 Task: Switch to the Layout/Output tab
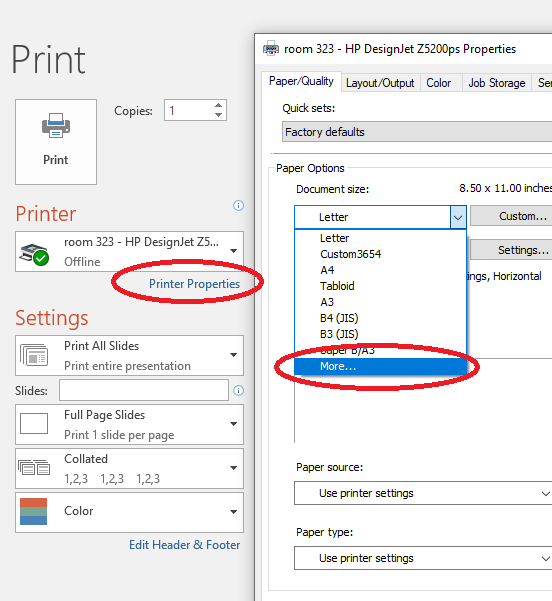click(380, 83)
